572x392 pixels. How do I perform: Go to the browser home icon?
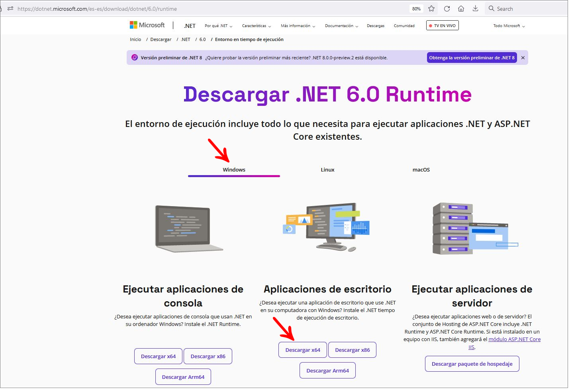[461, 8]
